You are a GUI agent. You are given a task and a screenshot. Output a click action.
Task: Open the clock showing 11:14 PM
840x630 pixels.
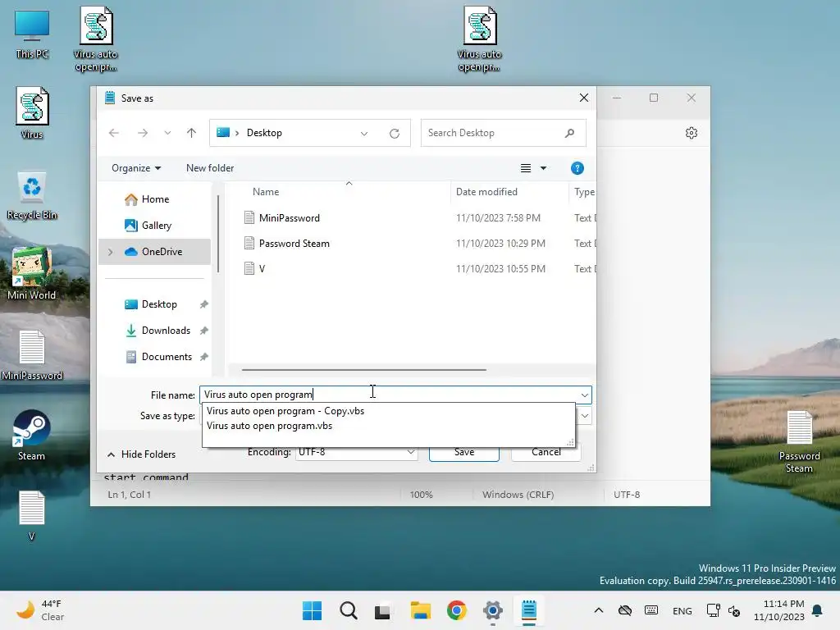(779, 610)
